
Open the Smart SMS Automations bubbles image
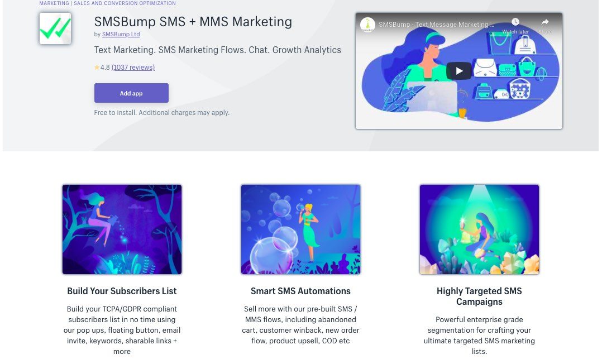[x=300, y=229]
